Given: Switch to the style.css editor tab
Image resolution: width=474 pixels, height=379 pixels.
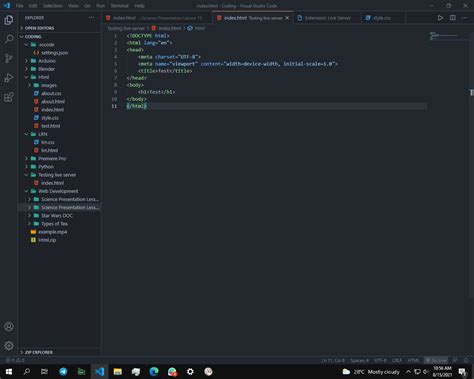Looking at the screenshot, I should (382, 18).
